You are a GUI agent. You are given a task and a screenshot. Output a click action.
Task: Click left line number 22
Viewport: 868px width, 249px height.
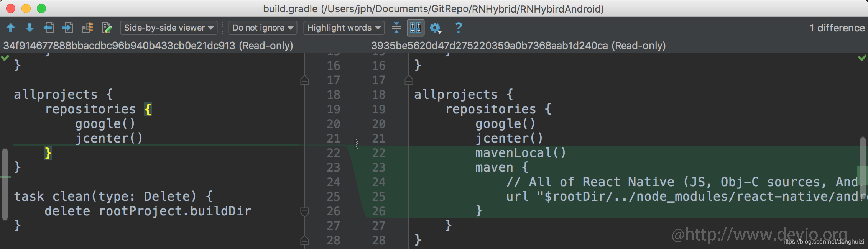(x=333, y=153)
